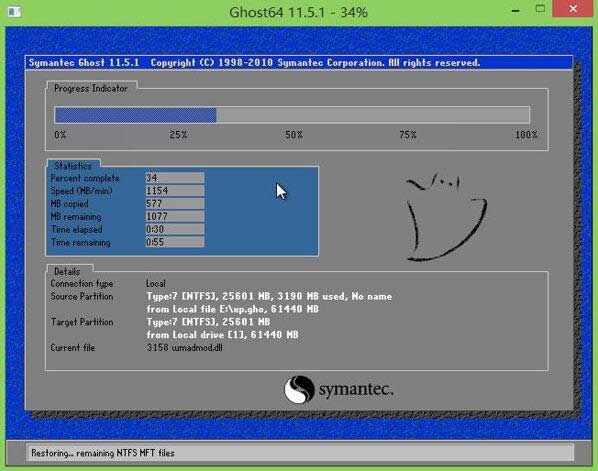The height and width of the screenshot is (471, 598).
Task: Select the Progress Indicator group label
Action: (91, 88)
